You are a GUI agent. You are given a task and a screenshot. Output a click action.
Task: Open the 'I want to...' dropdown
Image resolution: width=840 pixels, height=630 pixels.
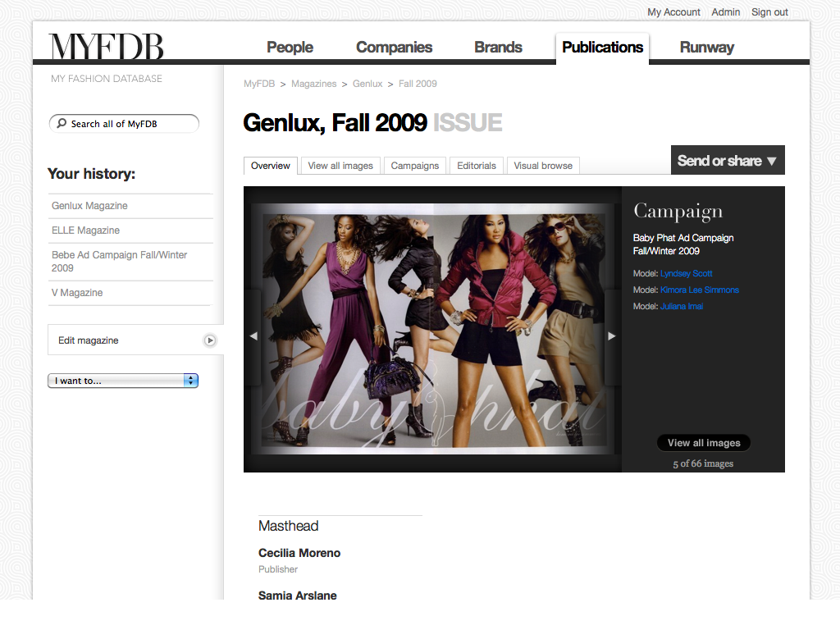(123, 381)
